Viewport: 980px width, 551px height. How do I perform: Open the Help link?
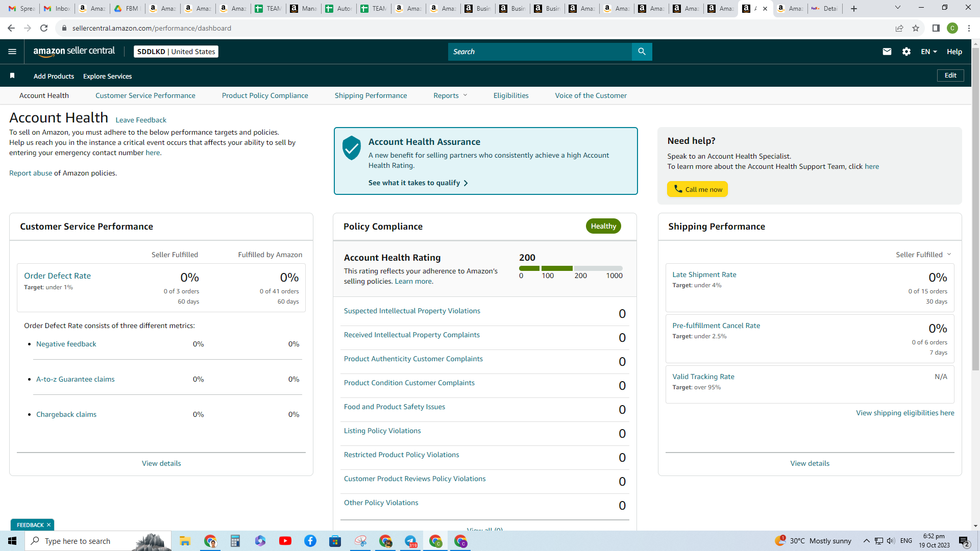tap(954, 52)
